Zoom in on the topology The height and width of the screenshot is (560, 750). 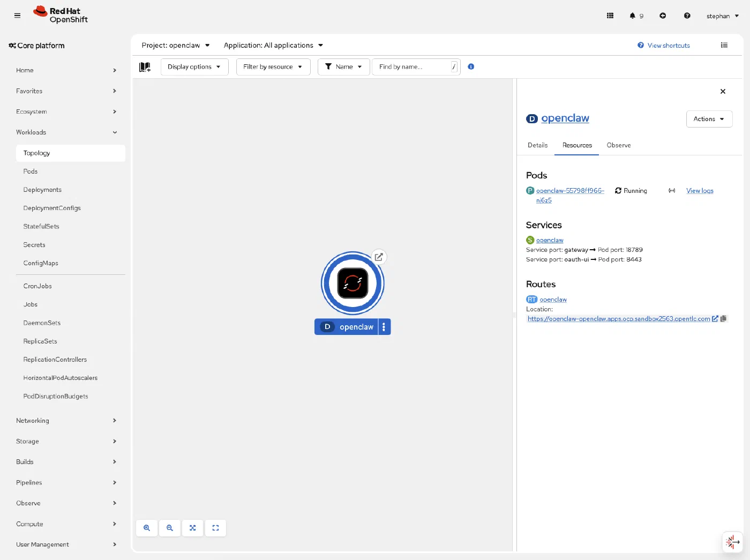point(147,528)
